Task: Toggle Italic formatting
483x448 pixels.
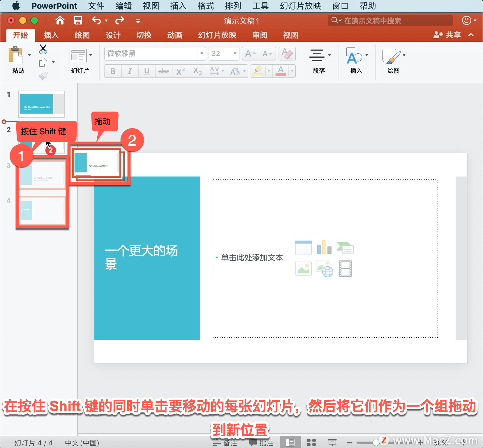Action: click(x=130, y=71)
